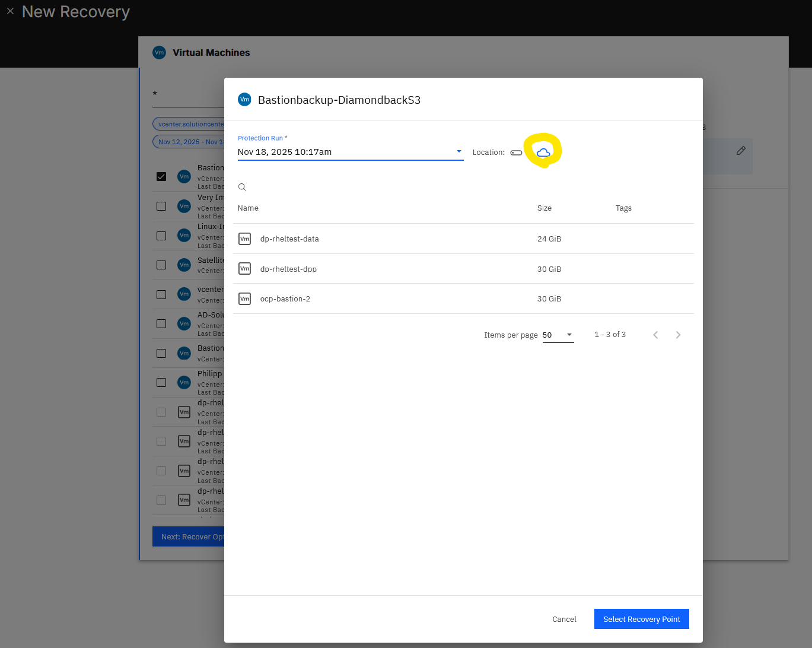This screenshot has width=812, height=648.
Task: Select the local storage location icon
Action: (516, 153)
